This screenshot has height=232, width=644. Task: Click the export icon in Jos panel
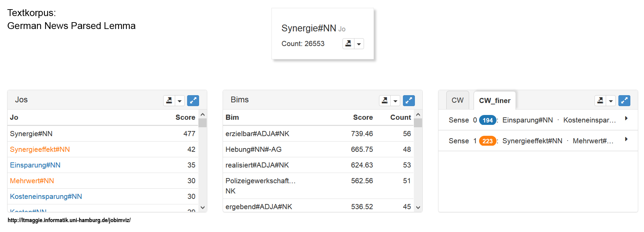pyautogui.click(x=169, y=101)
